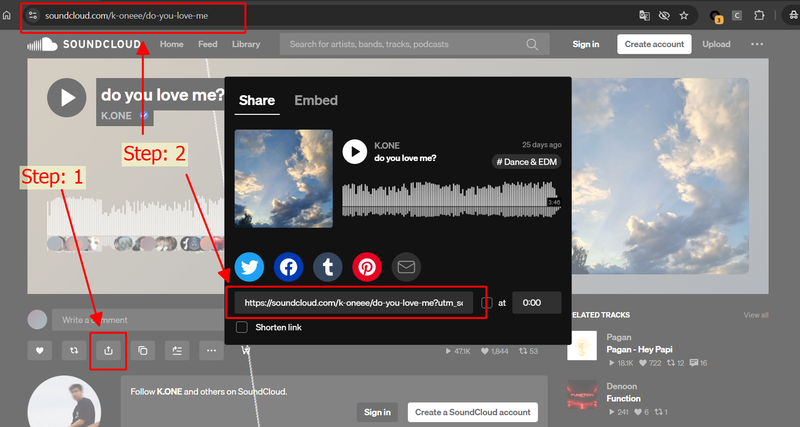800x427 pixels.
Task: Click Create a SoundCloud account button
Action: click(472, 412)
